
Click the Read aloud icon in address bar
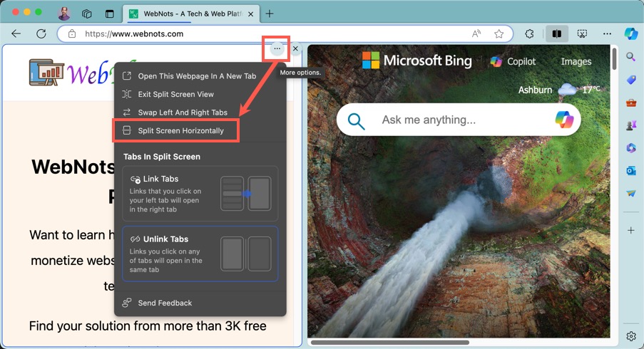click(476, 33)
